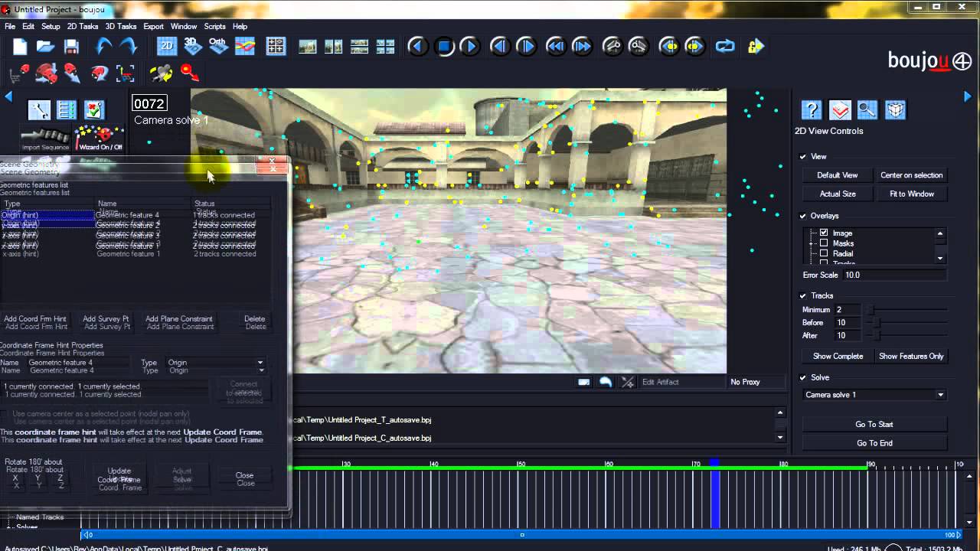Open the Export menu
The width and height of the screenshot is (980, 551).
click(153, 26)
